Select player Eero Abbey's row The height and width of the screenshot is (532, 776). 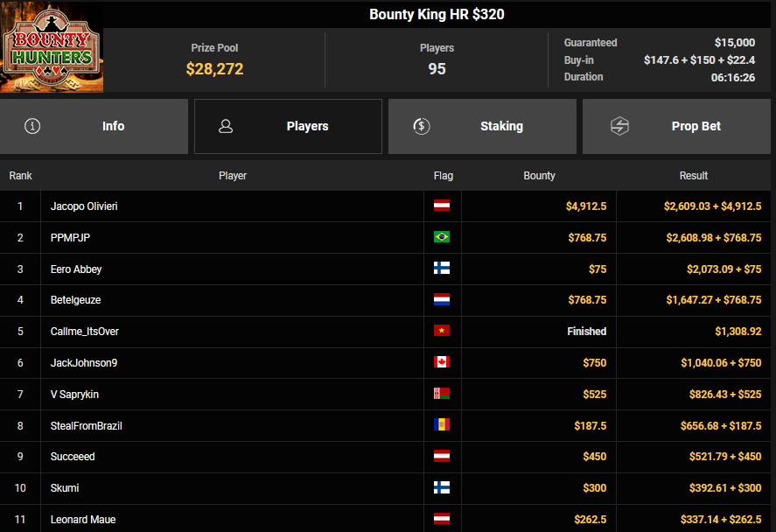76,269
